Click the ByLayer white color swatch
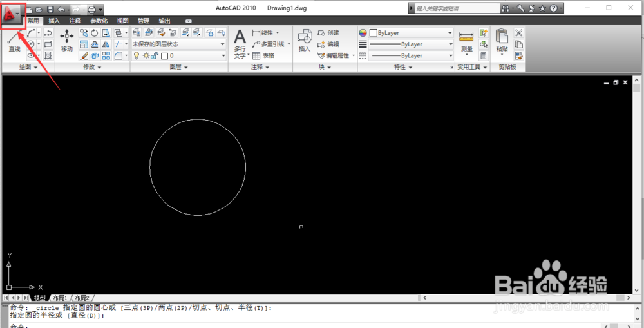Screen dimensions: 644x328 point(374,32)
